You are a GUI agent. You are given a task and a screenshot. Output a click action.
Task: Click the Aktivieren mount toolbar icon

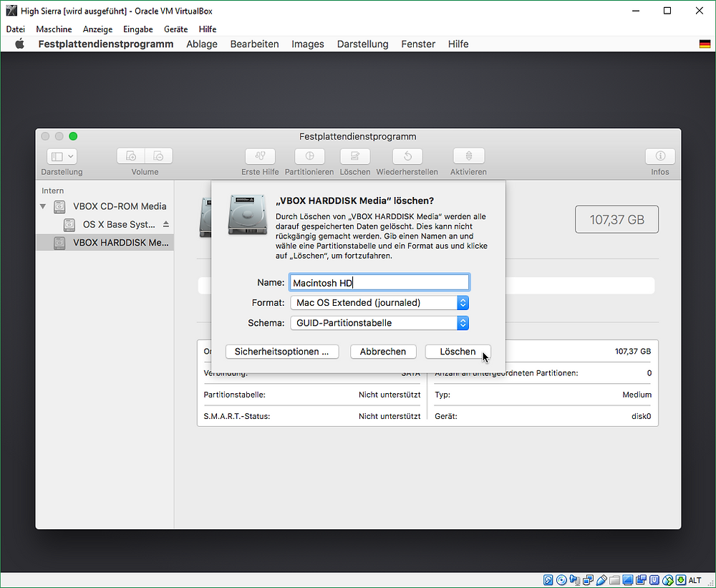(468, 156)
